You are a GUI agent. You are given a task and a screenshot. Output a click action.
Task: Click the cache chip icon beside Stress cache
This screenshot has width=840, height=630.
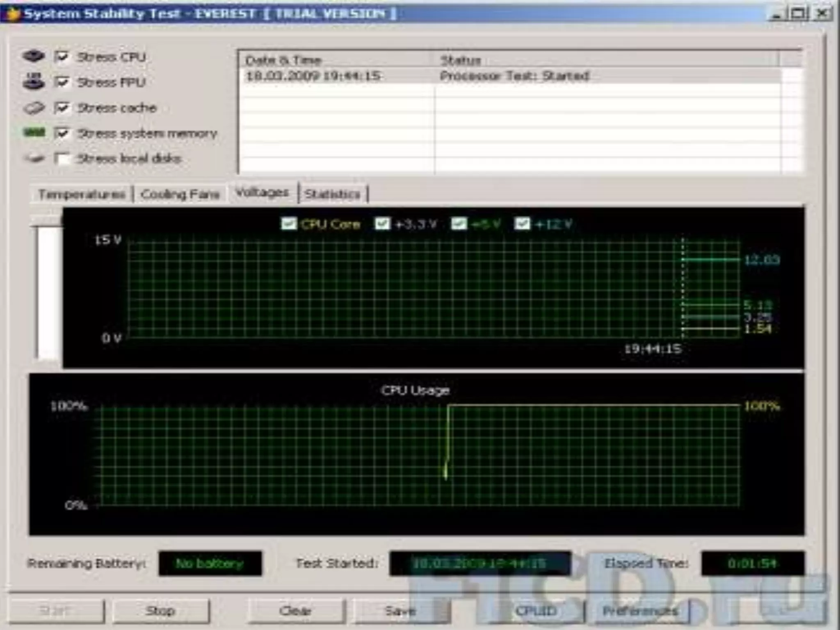pos(34,108)
